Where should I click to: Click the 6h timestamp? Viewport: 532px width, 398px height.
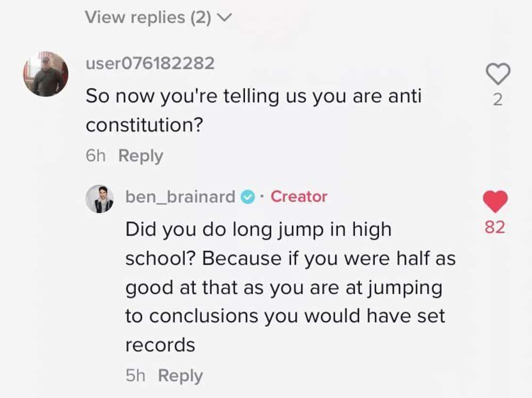[x=96, y=156]
